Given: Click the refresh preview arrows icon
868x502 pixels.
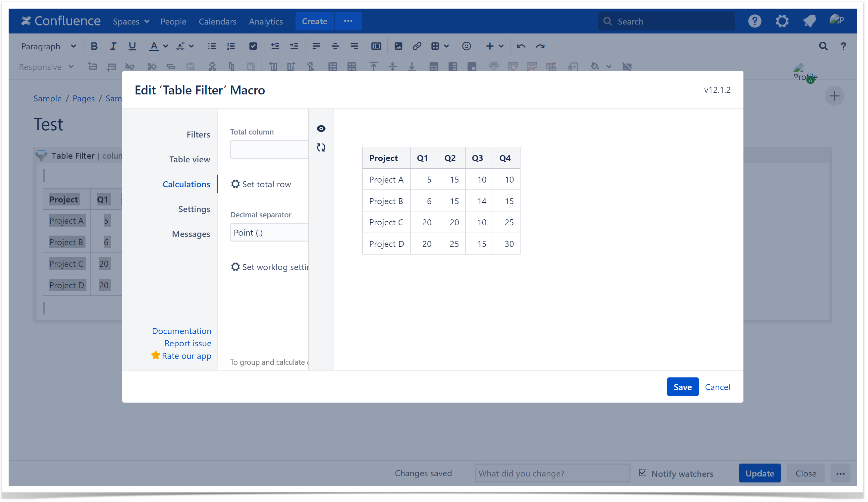Looking at the screenshot, I should click(321, 147).
